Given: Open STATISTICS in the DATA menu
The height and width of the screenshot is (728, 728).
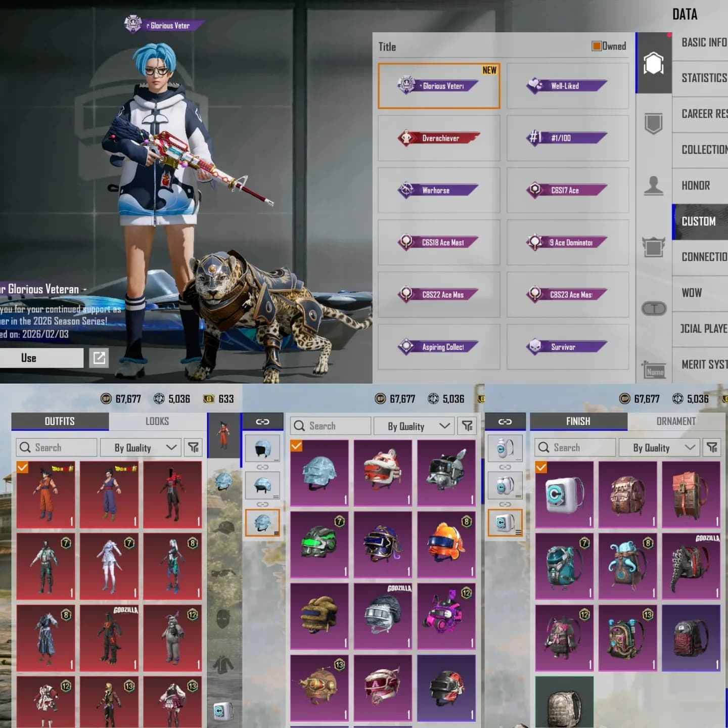Looking at the screenshot, I should point(700,78).
